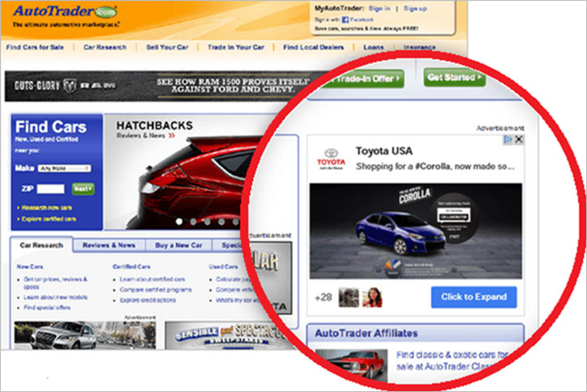Click Explore credit options link
The height and width of the screenshot is (392, 587).
[148, 300]
